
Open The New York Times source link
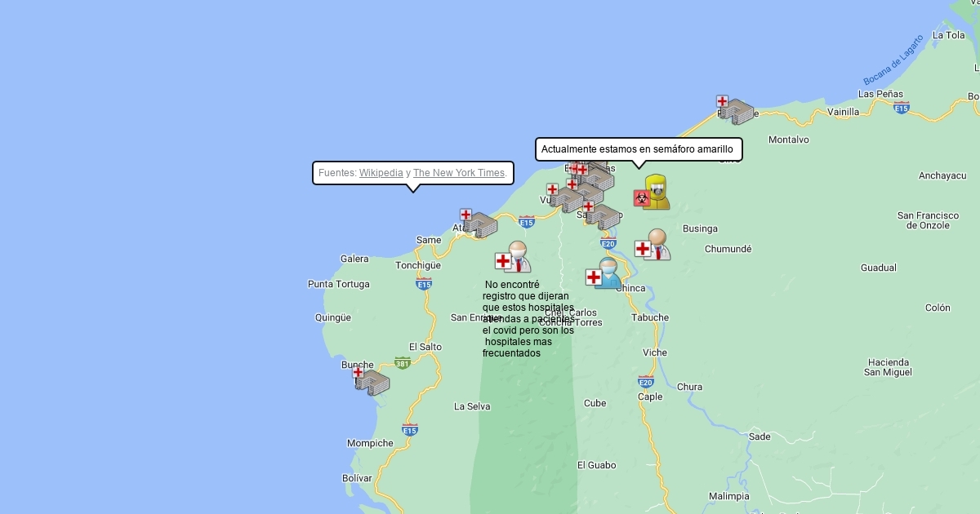(458, 173)
